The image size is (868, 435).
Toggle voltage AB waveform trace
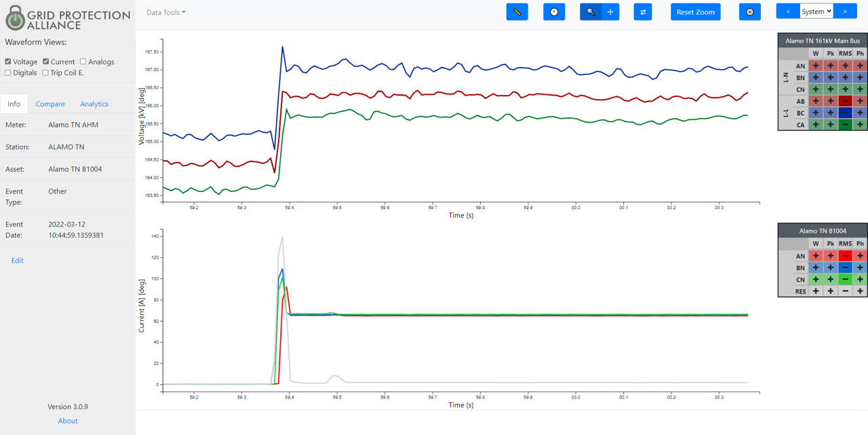point(816,101)
